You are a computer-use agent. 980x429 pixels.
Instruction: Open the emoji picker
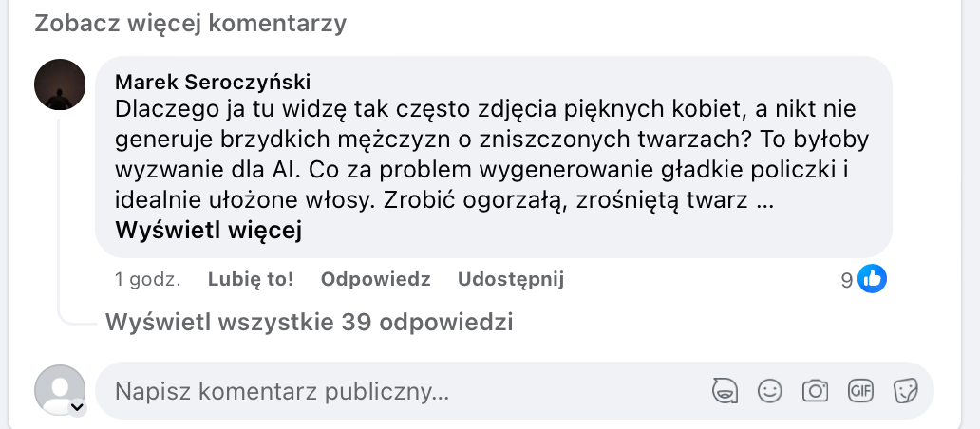point(769,390)
